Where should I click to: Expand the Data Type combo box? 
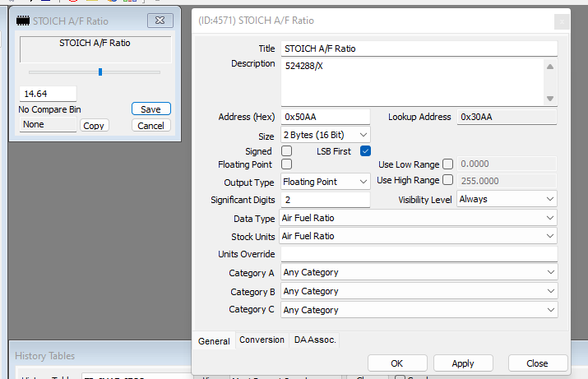(x=419, y=218)
